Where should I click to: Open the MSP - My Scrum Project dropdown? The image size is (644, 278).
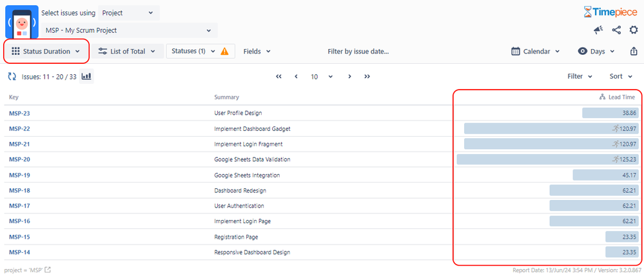[x=130, y=30]
